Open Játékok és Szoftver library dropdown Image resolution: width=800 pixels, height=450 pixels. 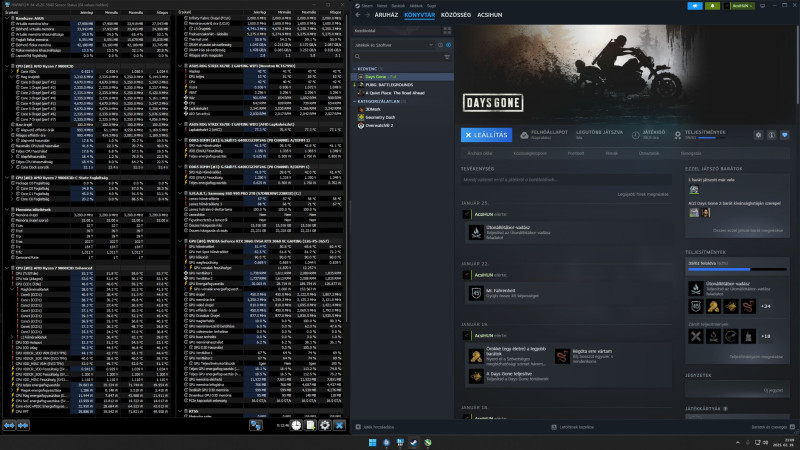pyautogui.click(x=393, y=45)
